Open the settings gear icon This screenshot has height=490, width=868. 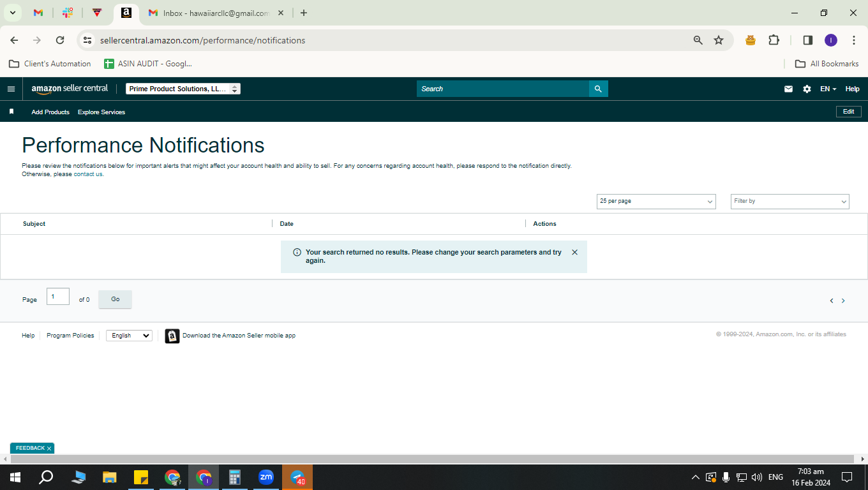point(807,89)
